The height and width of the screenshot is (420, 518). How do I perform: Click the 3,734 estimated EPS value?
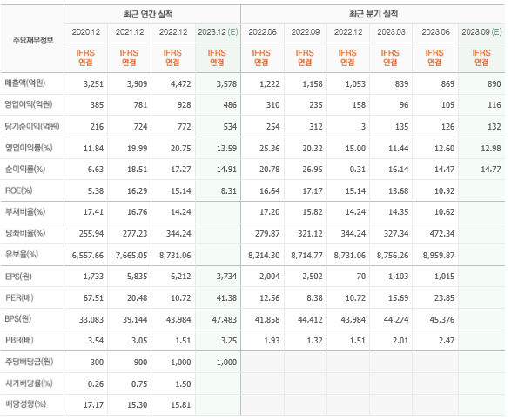pos(226,277)
